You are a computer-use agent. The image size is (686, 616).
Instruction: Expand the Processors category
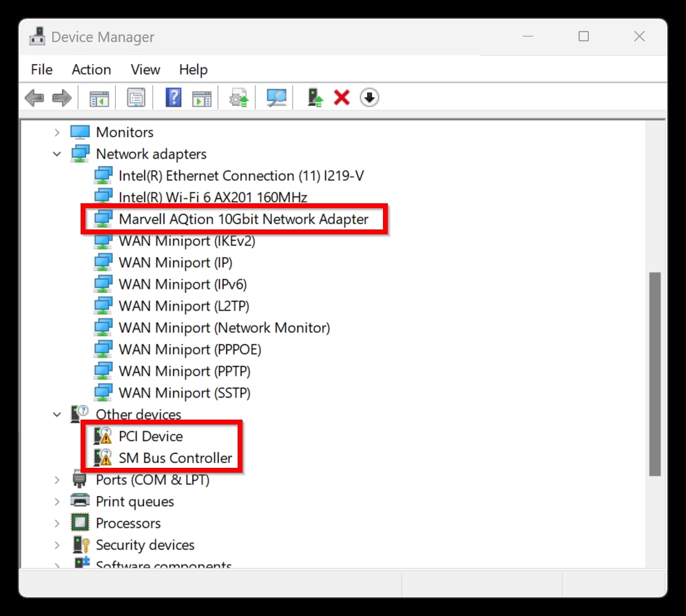pos(57,524)
